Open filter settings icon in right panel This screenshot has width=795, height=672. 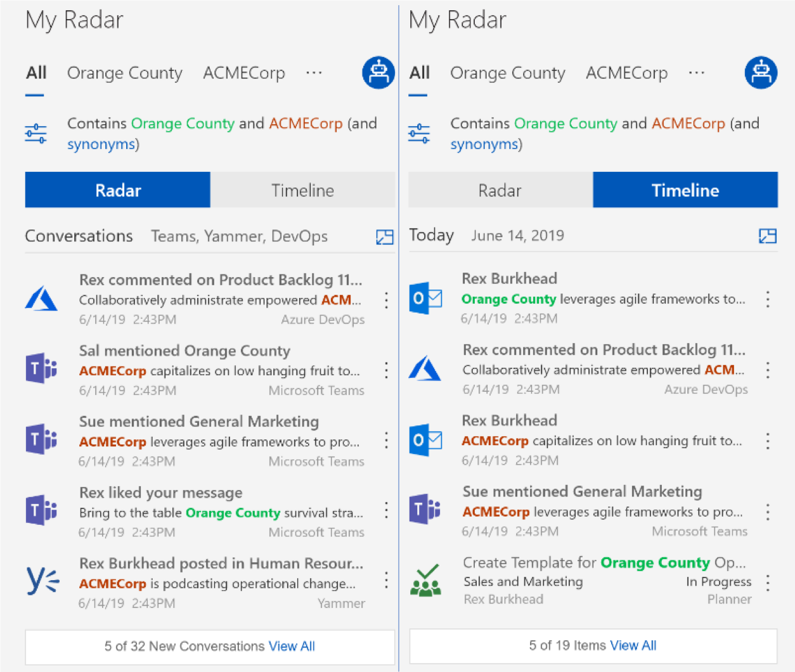(x=418, y=134)
